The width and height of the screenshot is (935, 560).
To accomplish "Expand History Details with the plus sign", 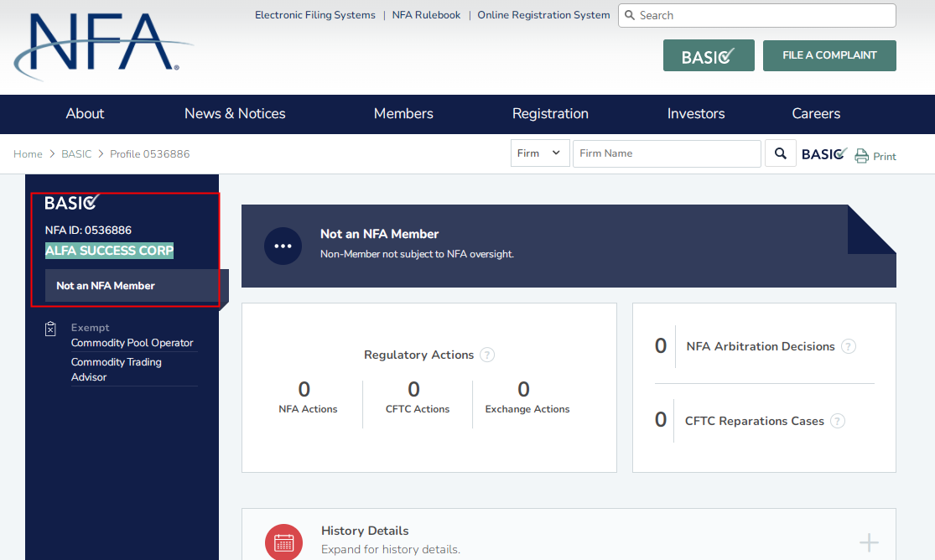I will (x=869, y=542).
